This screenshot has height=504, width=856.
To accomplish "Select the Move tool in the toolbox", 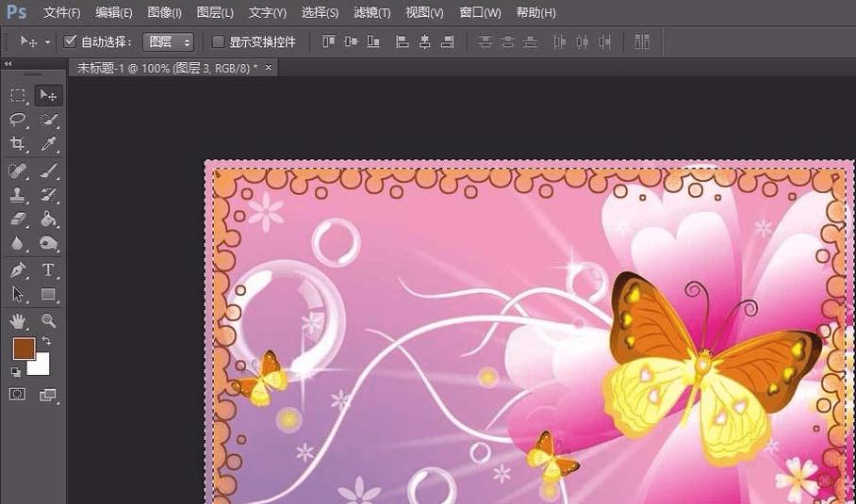I will (x=49, y=95).
